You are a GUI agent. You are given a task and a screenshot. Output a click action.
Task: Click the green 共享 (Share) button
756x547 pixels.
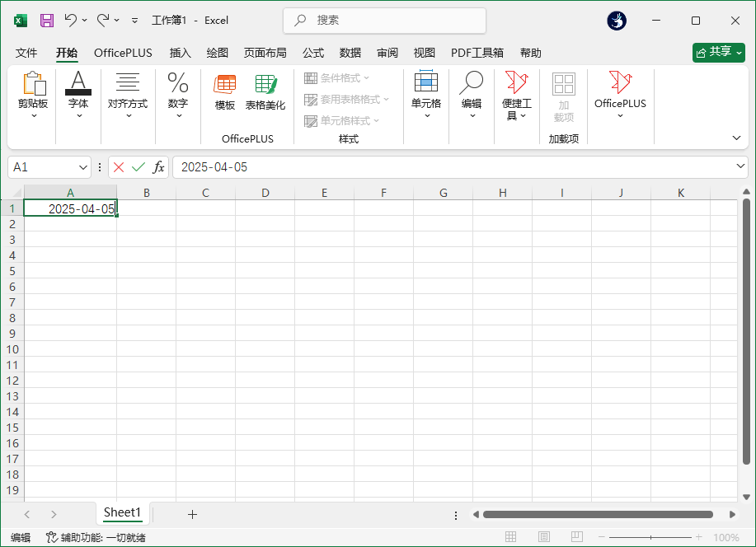(x=717, y=52)
